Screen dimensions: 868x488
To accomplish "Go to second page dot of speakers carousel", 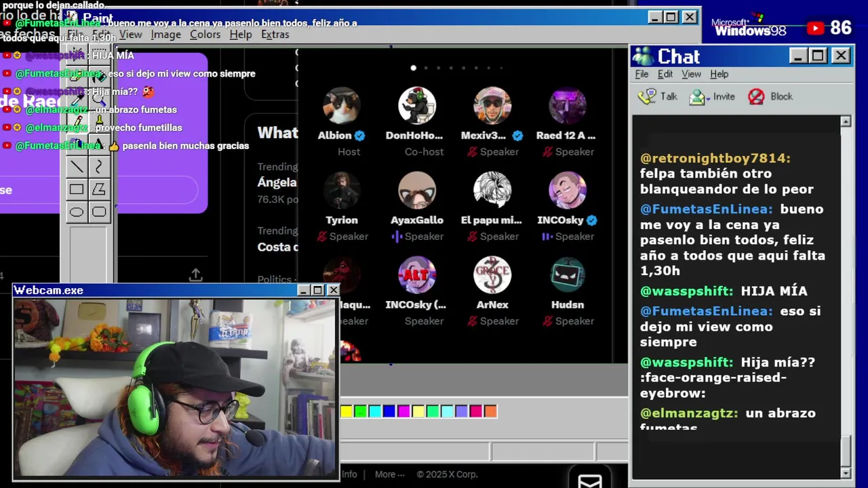I will [x=426, y=68].
